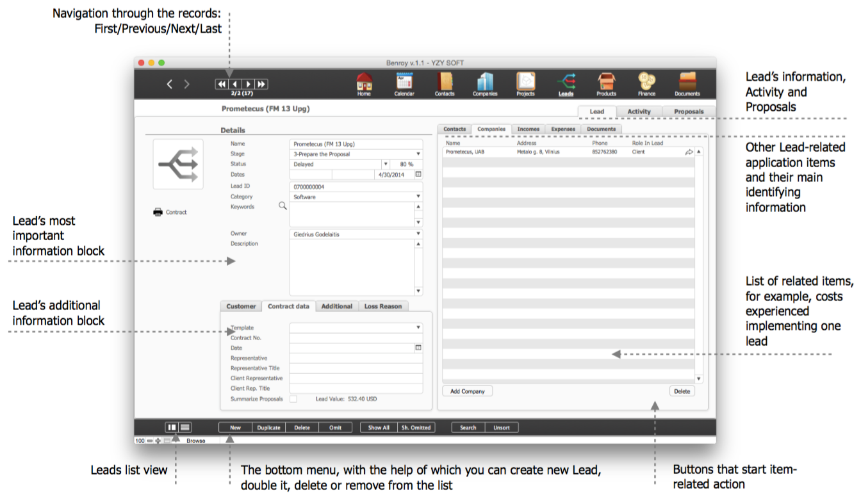Switch to the leads list view toggle
The image size is (861, 504).
(185, 427)
